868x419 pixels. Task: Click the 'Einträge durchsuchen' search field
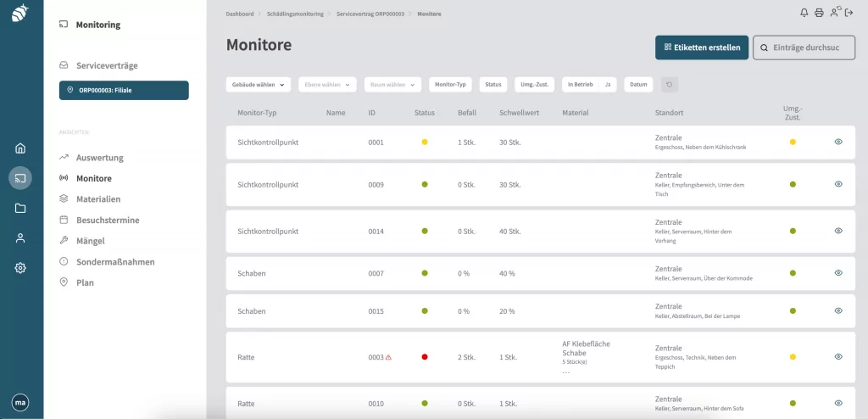[804, 47]
